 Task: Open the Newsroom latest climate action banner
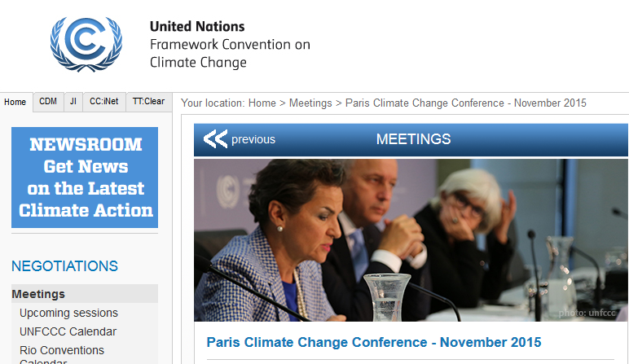click(85, 178)
